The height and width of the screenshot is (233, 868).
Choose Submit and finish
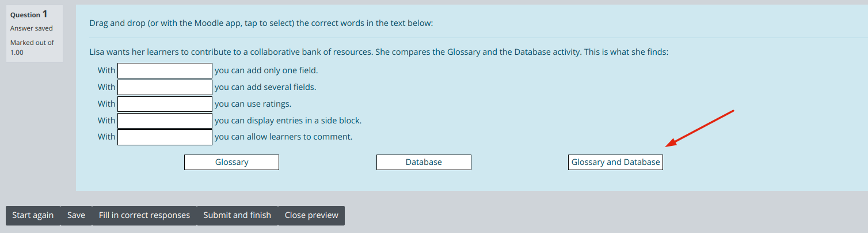pyautogui.click(x=237, y=215)
